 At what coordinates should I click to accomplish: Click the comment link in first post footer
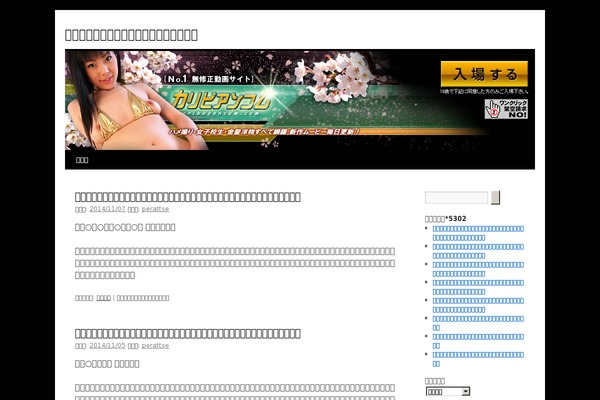pyautogui.click(x=143, y=298)
